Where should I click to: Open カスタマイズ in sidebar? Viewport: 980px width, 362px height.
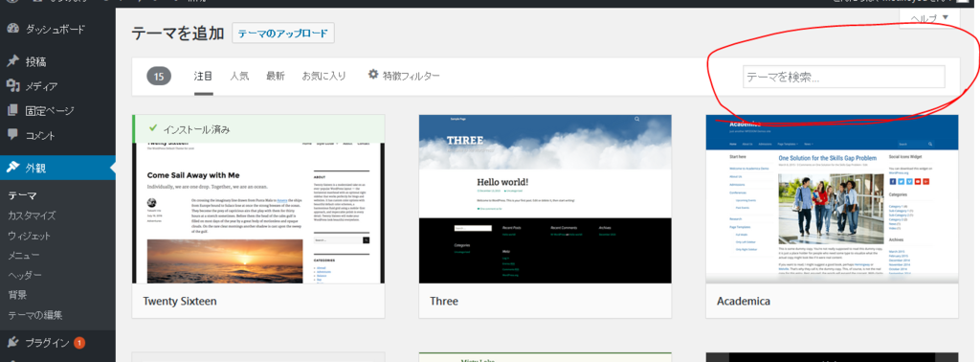(x=32, y=215)
